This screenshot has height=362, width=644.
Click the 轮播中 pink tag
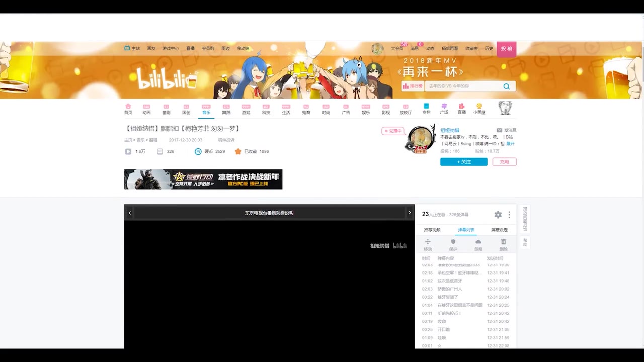(x=393, y=131)
